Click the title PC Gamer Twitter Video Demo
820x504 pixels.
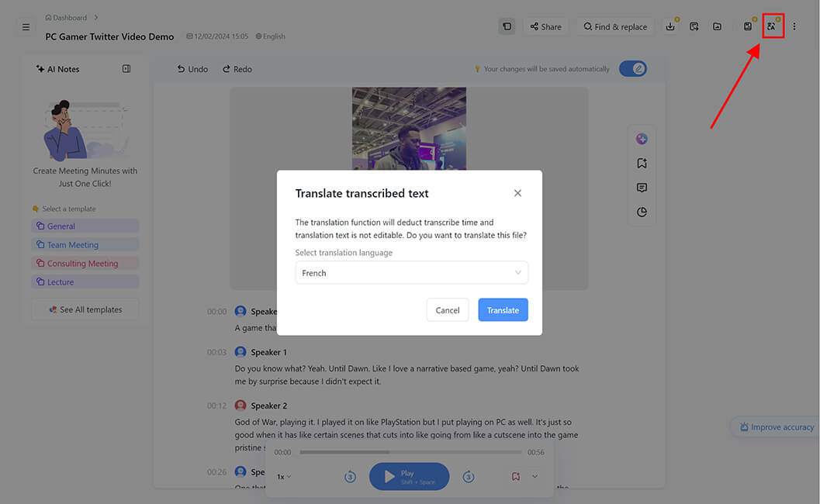click(109, 36)
